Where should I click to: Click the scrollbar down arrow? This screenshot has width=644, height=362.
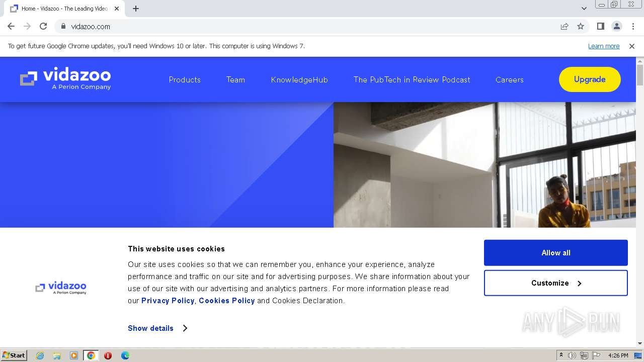click(640, 343)
